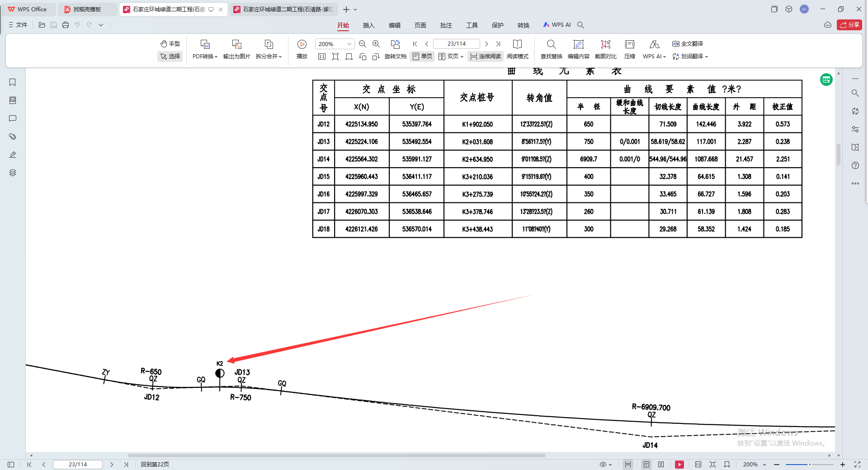Switch to the 编辑 ribbon tab
This screenshot has width=868, height=470.
pyautogui.click(x=395, y=25)
